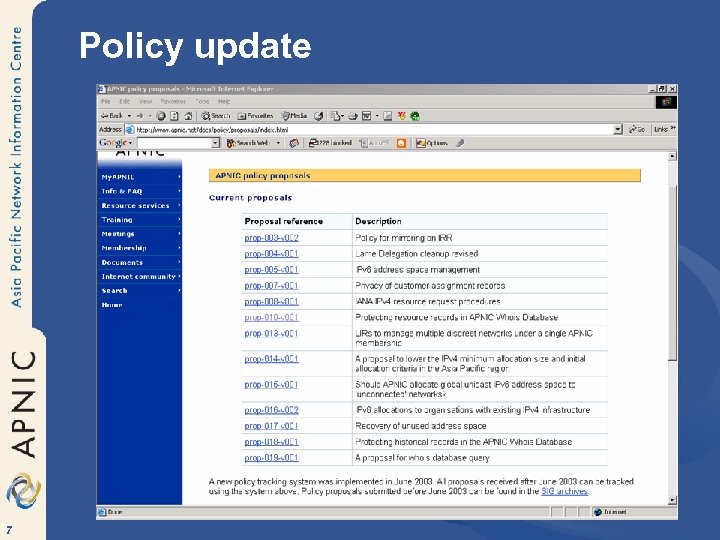Open MyAPNIC in the sidebar
This screenshot has width=720, height=540.
pyautogui.click(x=140, y=177)
